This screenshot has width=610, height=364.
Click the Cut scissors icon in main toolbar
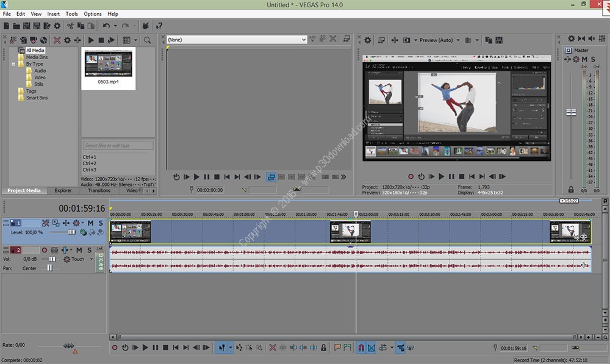click(71, 26)
